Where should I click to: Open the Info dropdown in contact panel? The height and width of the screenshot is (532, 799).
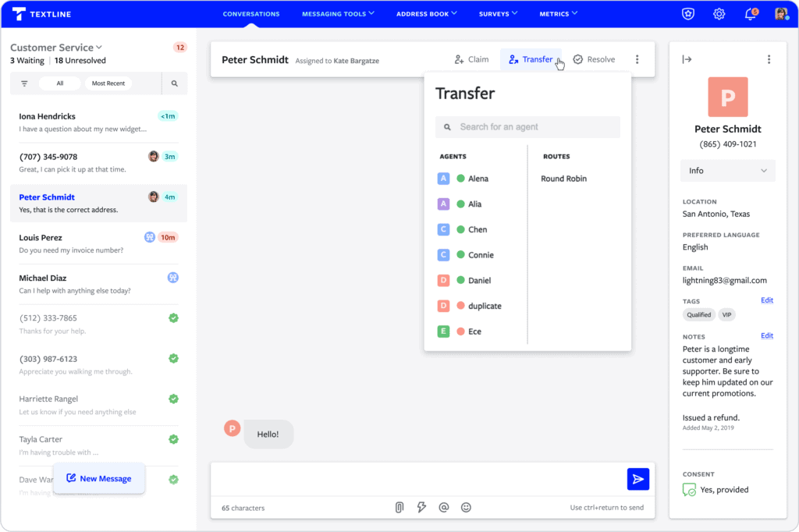[x=727, y=170]
